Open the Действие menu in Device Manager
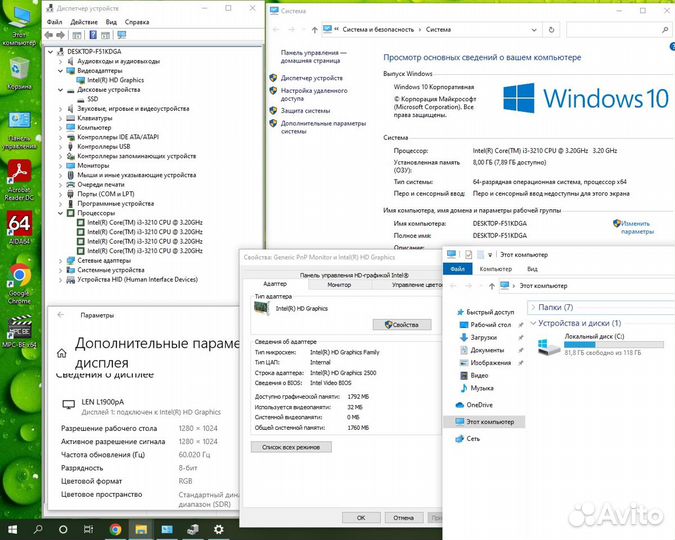The image size is (675, 540). (84, 22)
